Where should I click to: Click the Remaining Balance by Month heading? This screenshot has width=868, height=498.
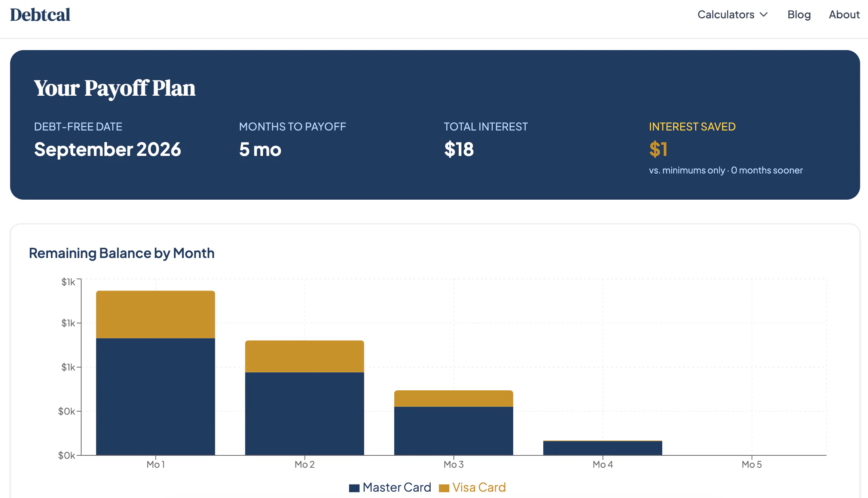122,253
